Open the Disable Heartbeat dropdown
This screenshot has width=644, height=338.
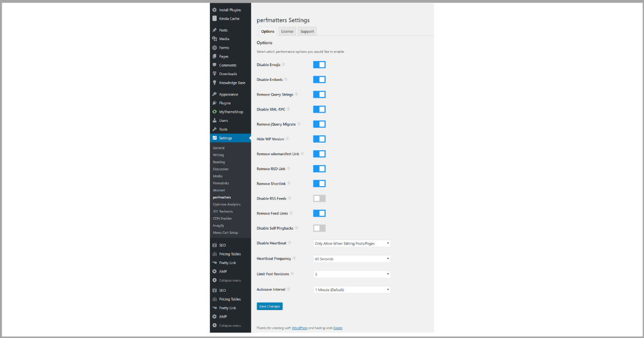352,243
